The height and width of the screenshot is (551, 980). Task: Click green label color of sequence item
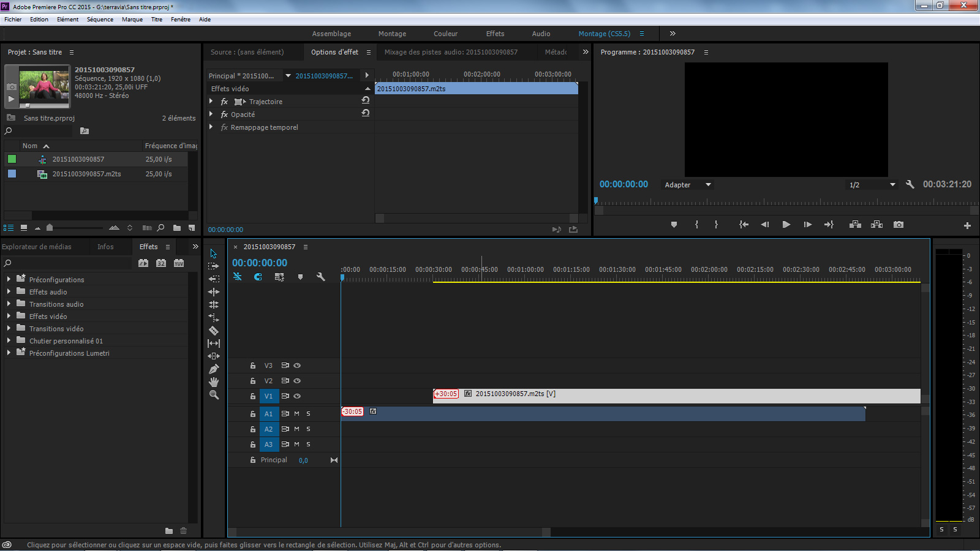click(x=12, y=159)
